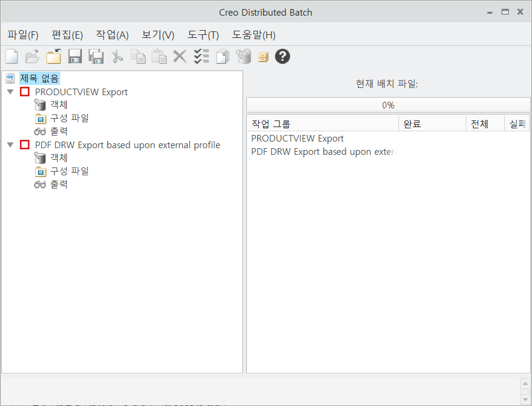The height and width of the screenshot is (406, 532).
Task: Click the batch file icon beside 제목 없음
Action: 10,78
